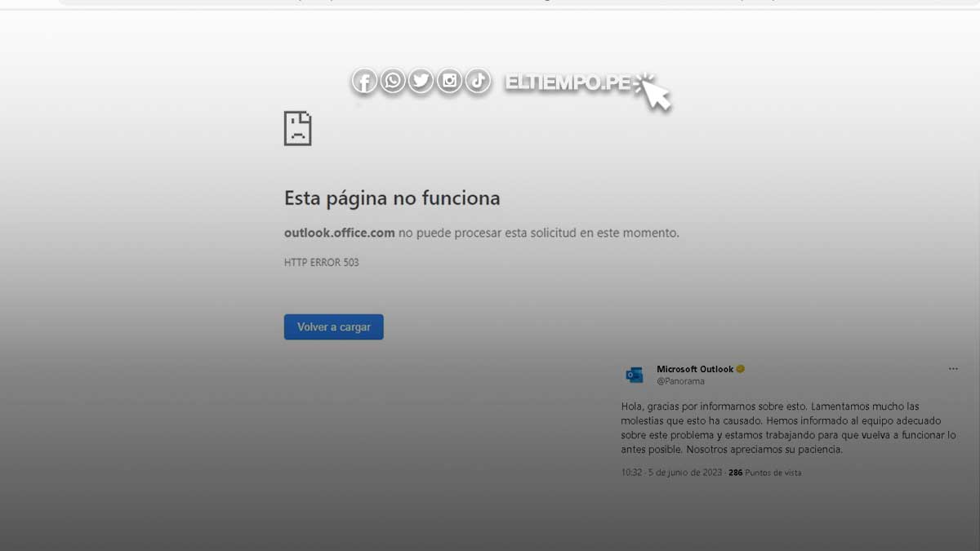980x551 pixels.
Task: Click the Esta página no funciona heading
Action: tap(392, 198)
